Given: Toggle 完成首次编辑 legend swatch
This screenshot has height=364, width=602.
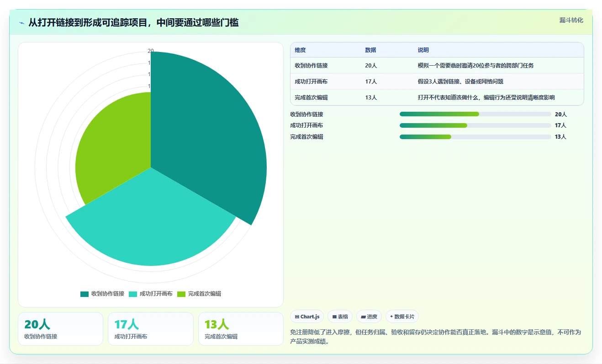Looking at the screenshot, I should (181, 294).
